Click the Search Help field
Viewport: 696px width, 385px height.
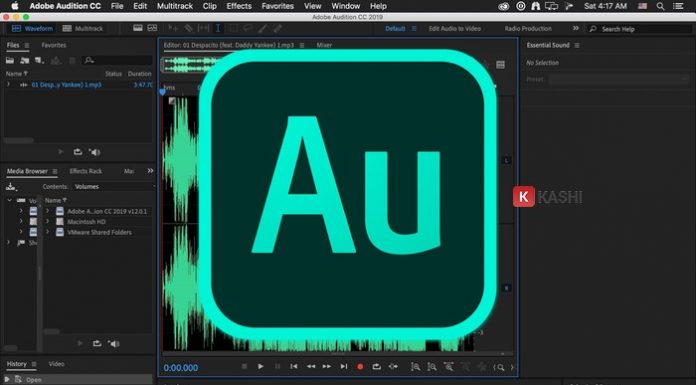pyautogui.click(x=640, y=29)
